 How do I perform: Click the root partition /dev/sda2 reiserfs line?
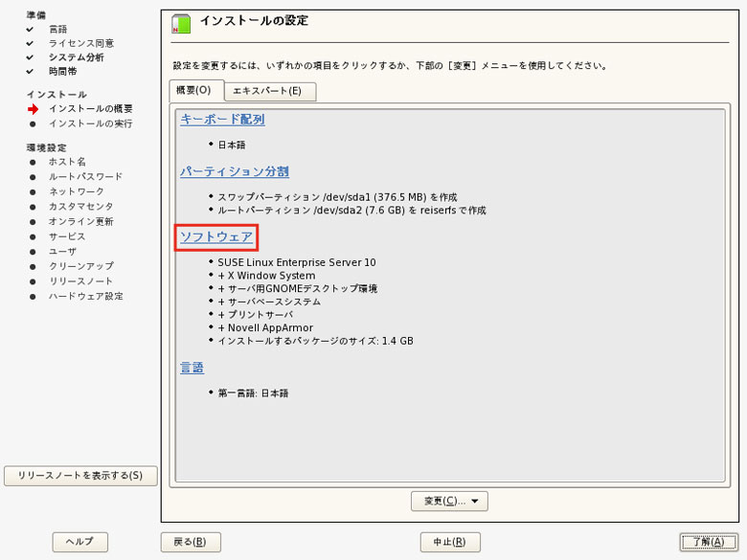tap(351, 210)
